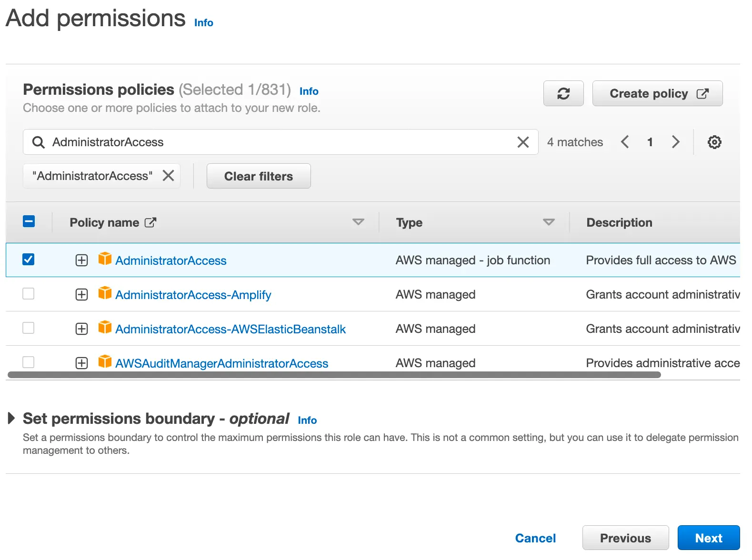Open the AWSAuditManagerAdministratorAccess policy link
Image resolution: width=752 pixels, height=560 pixels.
[221, 363]
